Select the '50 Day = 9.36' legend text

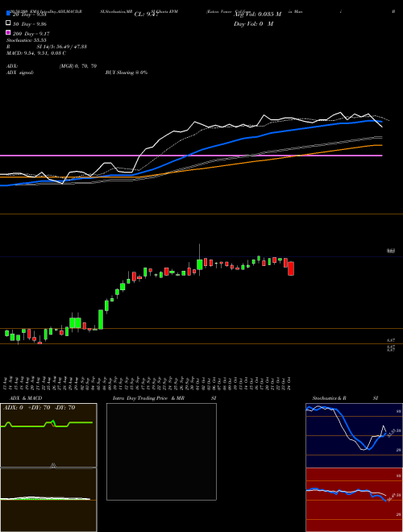30,24
